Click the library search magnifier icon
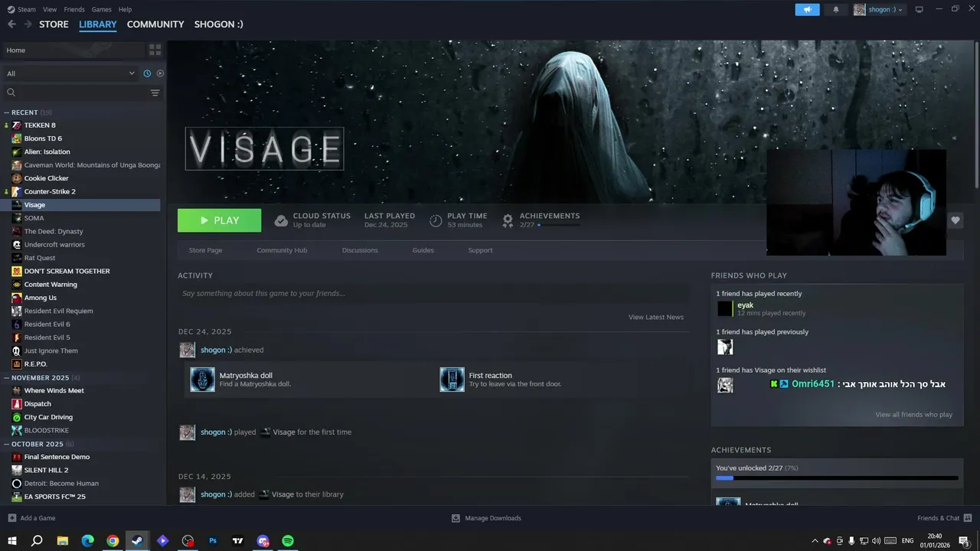This screenshot has width=980, height=551. (11, 93)
